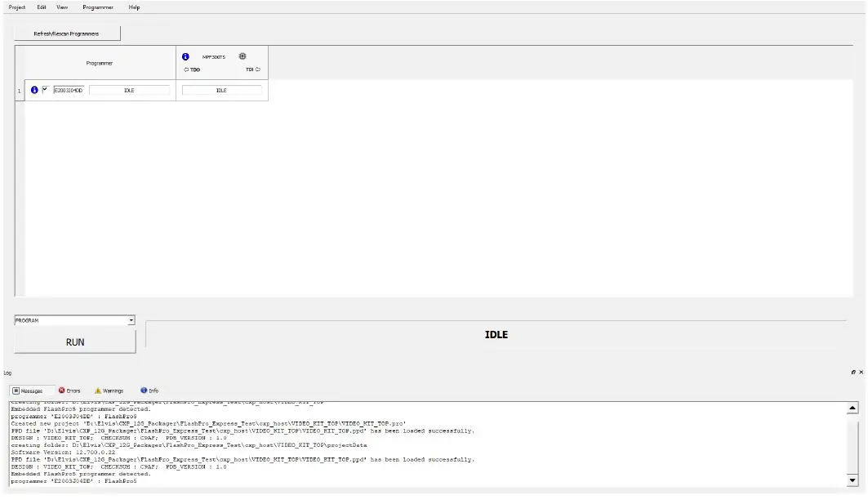
Task: Click the MPF300TS device info icon
Action: click(x=185, y=56)
